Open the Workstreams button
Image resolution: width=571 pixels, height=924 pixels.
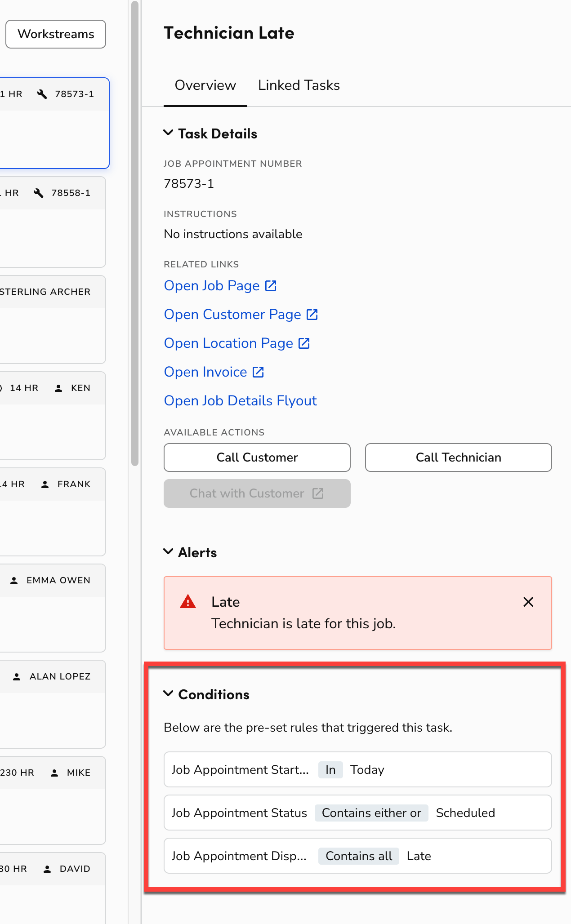tap(56, 34)
